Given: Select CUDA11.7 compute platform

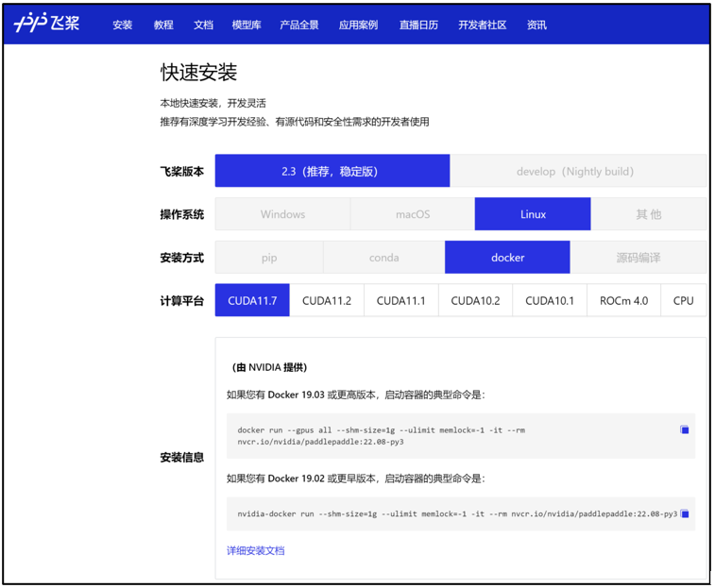Looking at the screenshot, I should pyautogui.click(x=252, y=300).
